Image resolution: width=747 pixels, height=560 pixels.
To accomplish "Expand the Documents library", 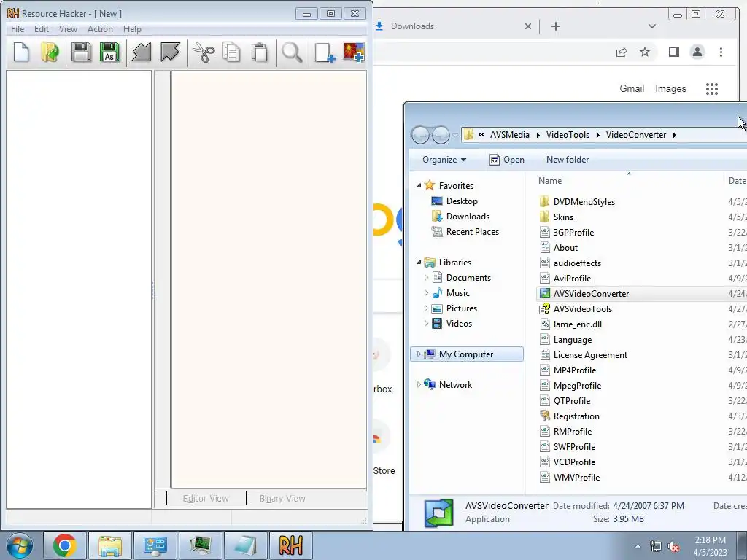I will pos(426,278).
